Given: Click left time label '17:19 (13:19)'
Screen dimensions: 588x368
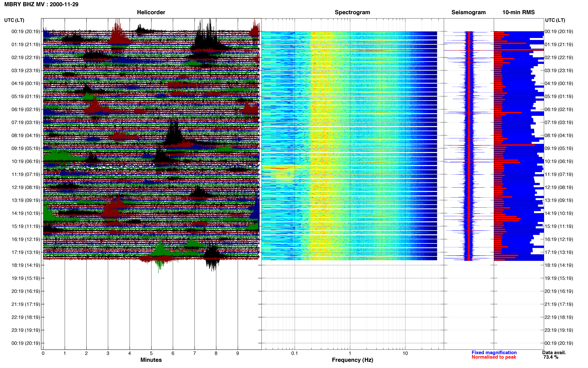Looking at the screenshot, I should [x=26, y=252].
